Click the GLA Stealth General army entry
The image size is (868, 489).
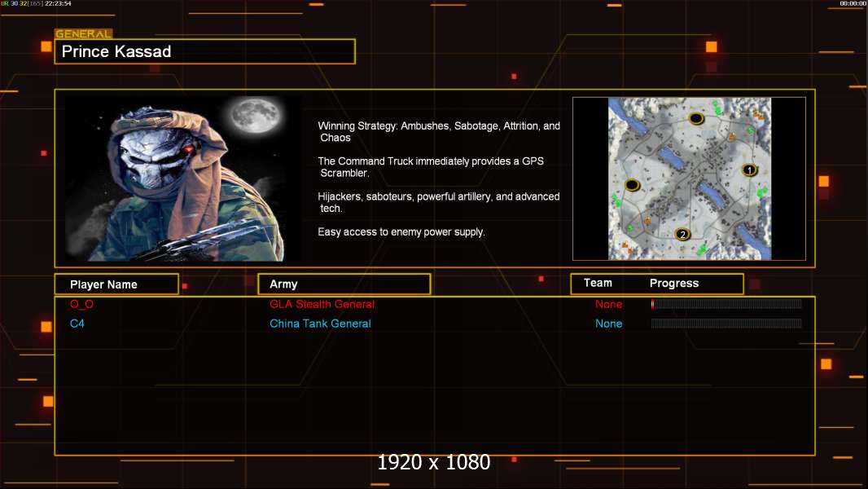click(322, 304)
